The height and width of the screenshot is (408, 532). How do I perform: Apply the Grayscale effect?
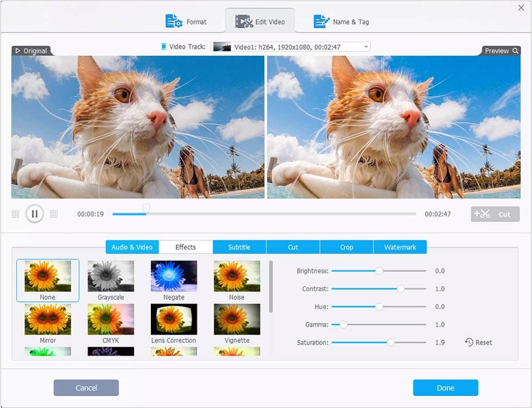coord(111,277)
